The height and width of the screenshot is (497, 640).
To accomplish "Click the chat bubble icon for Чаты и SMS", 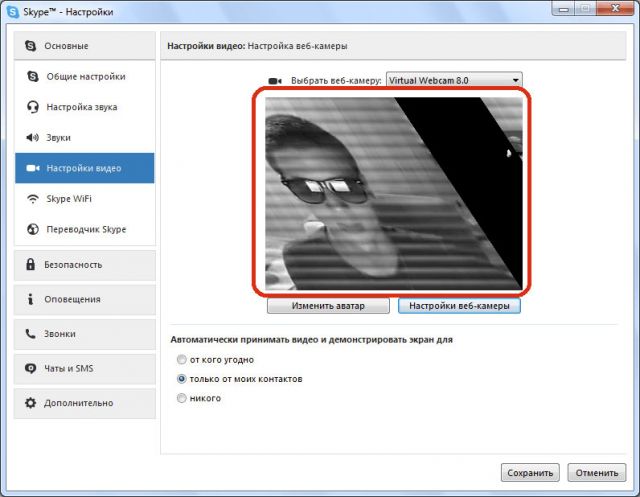I will (x=31, y=368).
